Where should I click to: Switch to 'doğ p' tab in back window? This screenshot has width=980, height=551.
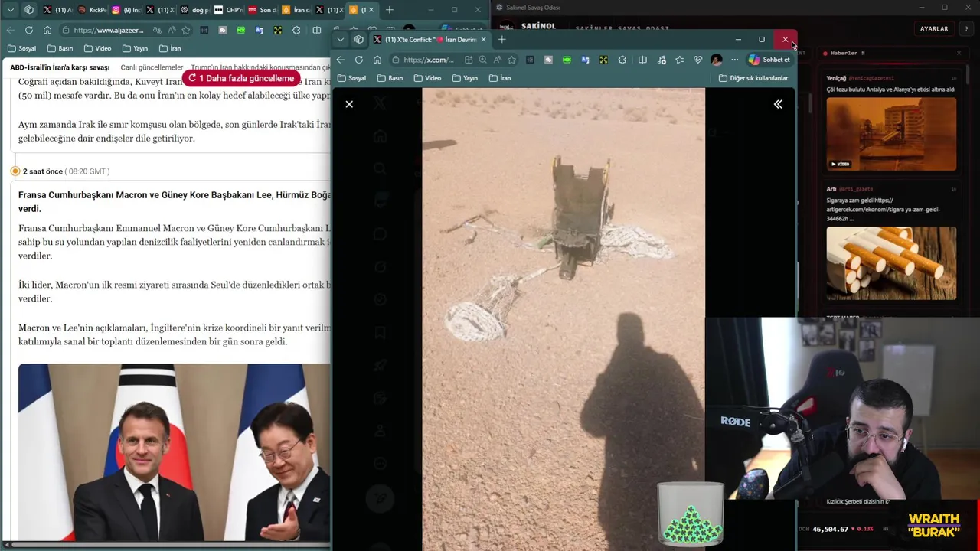coord(194,10)
